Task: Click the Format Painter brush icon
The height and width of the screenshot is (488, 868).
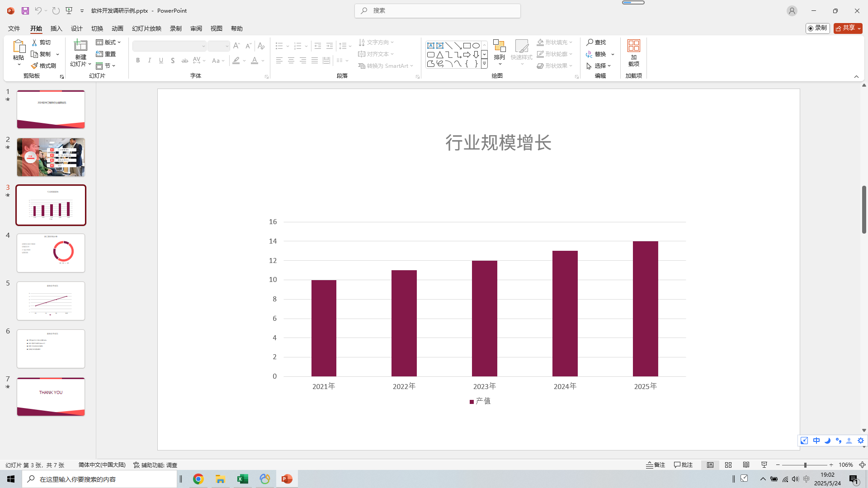Action: coord(34,66)
